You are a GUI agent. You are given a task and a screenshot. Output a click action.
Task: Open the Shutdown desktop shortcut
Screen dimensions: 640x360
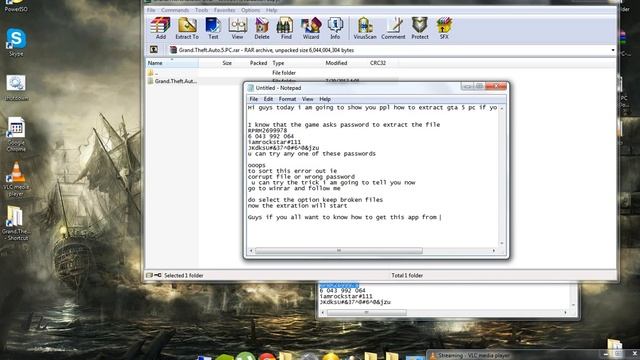[x=16, y=88]
